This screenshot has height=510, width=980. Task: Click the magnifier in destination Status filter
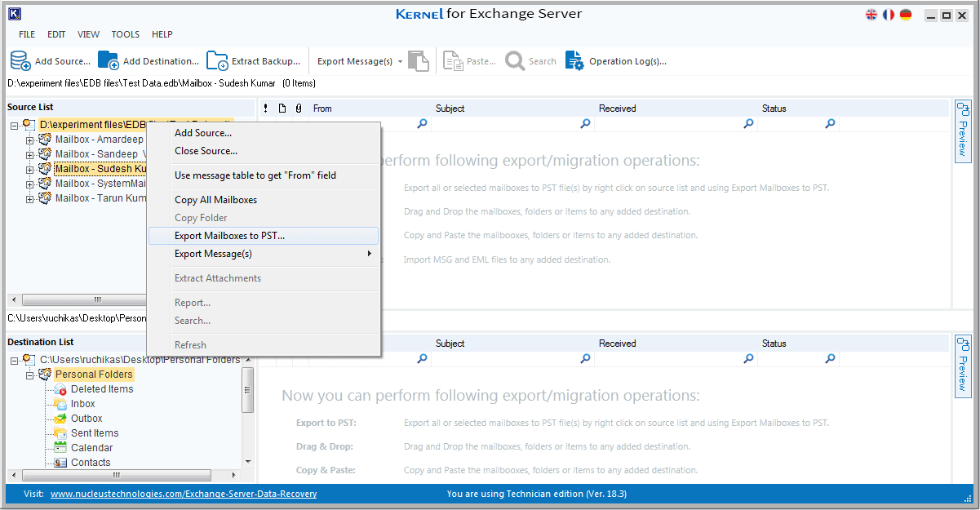(x=830, y=358)
